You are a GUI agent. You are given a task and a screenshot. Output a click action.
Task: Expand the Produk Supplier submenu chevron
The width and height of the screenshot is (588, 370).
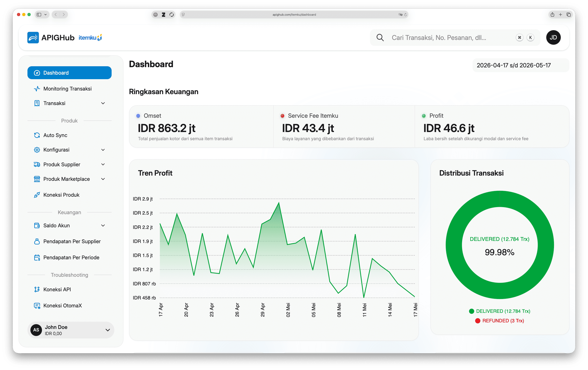(x=103, y=164)
